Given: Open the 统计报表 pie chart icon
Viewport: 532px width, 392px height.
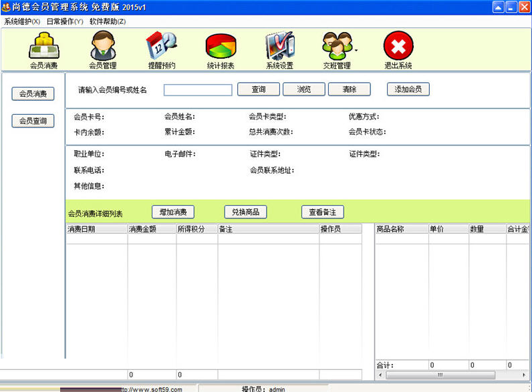Looking at the screenshot, I should tap(221, 50).
